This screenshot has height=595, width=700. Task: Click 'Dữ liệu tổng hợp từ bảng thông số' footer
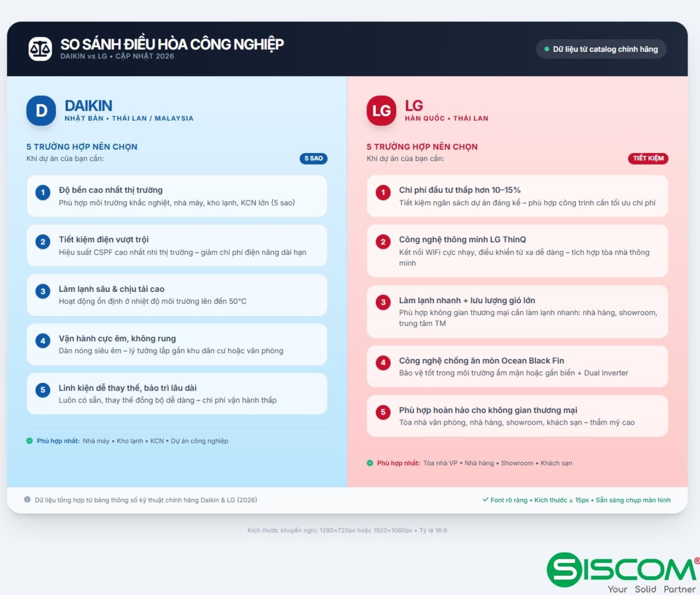coord(146,500)
